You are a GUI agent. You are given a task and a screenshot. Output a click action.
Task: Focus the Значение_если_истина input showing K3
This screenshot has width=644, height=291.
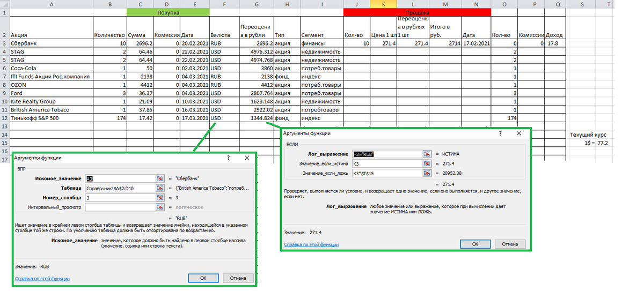[387, 164]
